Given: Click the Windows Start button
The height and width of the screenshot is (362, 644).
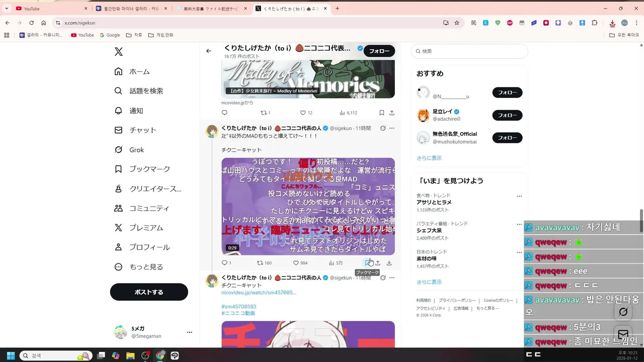Looking at the screenshot, I should (x=11, y=355).
